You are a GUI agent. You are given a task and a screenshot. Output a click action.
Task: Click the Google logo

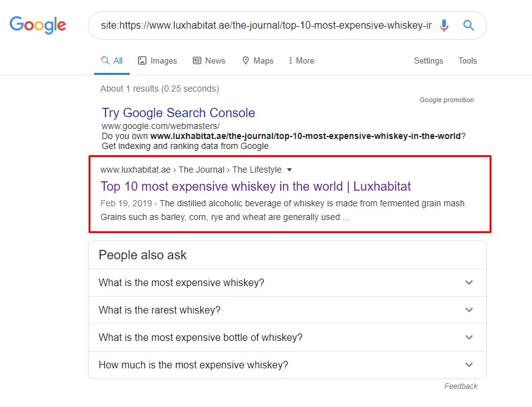(x=37, y=25)
